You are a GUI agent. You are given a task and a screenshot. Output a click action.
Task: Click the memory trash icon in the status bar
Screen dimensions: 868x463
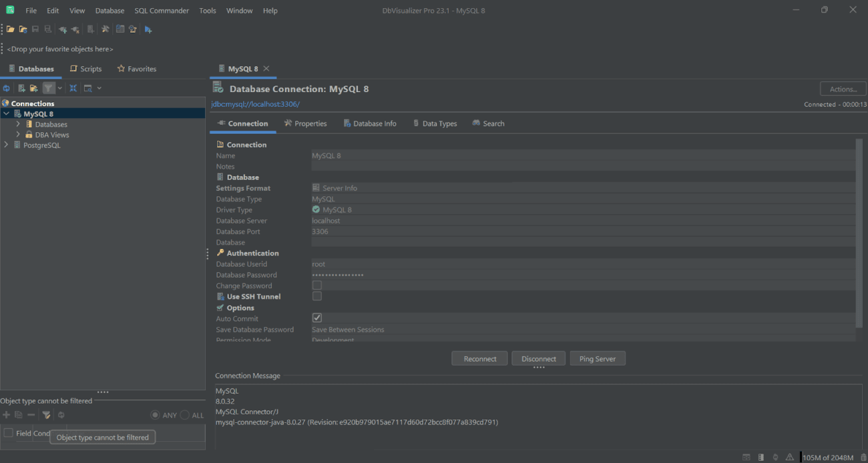click(x=863, y=457)
